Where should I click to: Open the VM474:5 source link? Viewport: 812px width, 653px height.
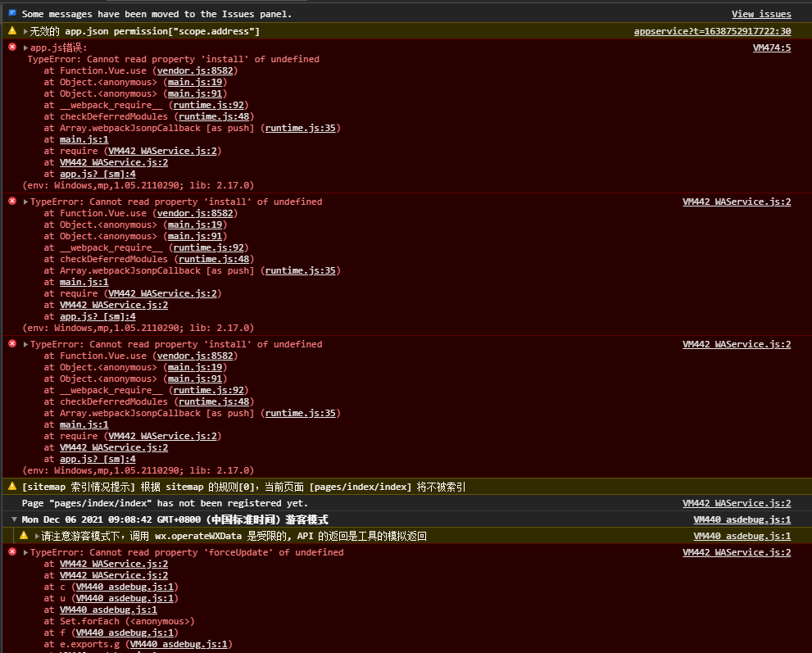click(772, 48)
